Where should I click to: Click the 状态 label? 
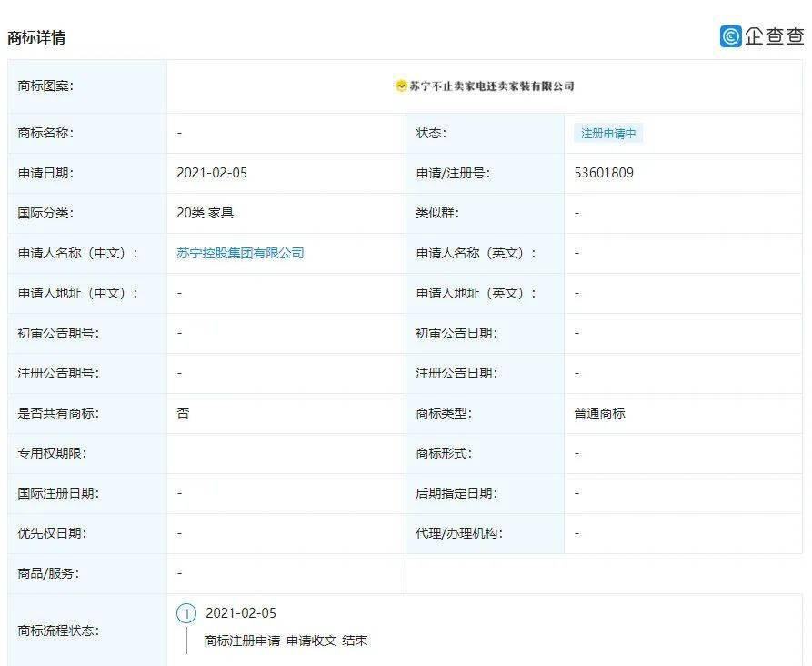point(431,133)
